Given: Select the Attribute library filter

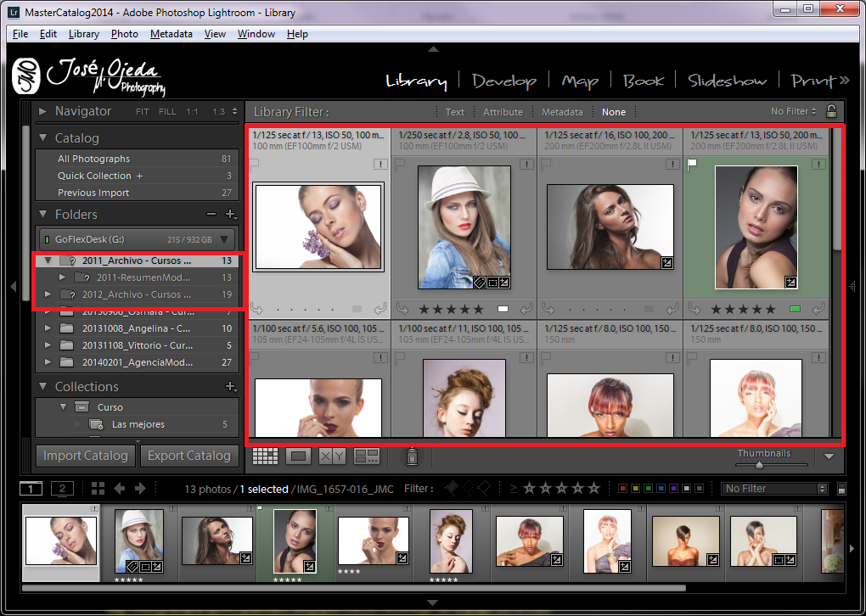Looking at the screenshot, I should pyautogui.click(x=503, y=112).
